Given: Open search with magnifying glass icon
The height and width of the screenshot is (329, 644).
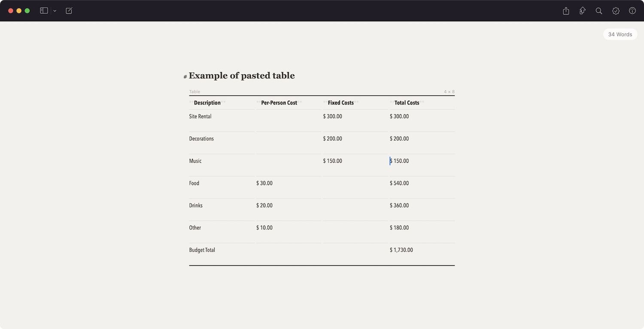Looking at the screenshot, I should [x=599, y=11].
